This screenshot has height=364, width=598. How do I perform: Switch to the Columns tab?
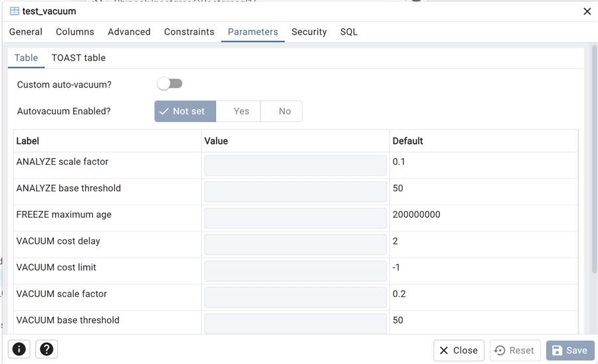click(75, 32)
